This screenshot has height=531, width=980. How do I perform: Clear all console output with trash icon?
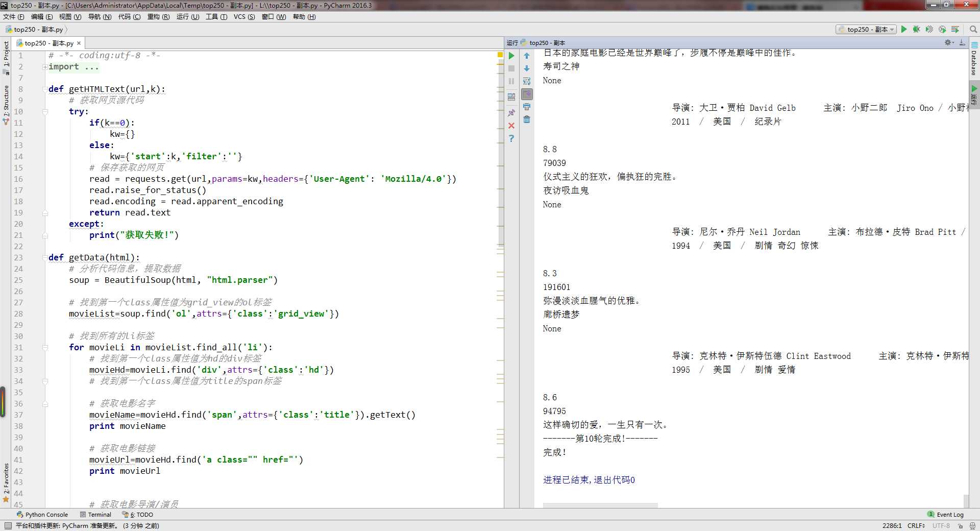point(527,119)
